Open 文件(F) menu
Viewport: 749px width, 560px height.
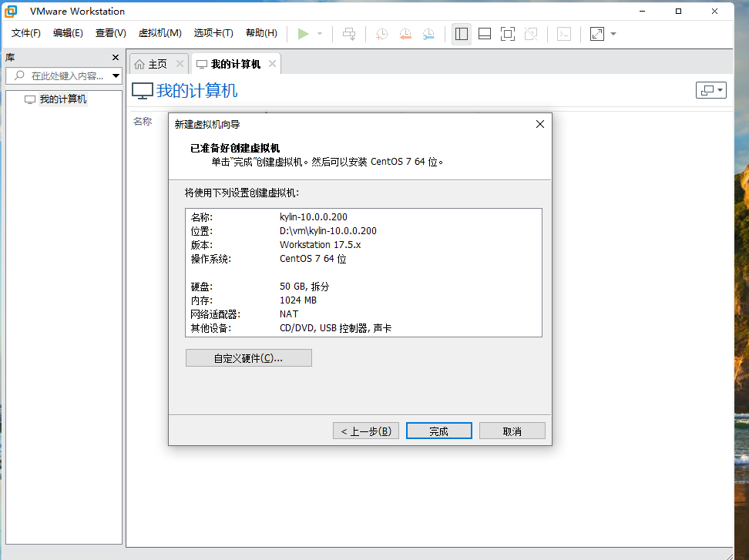tap(25, 33)
